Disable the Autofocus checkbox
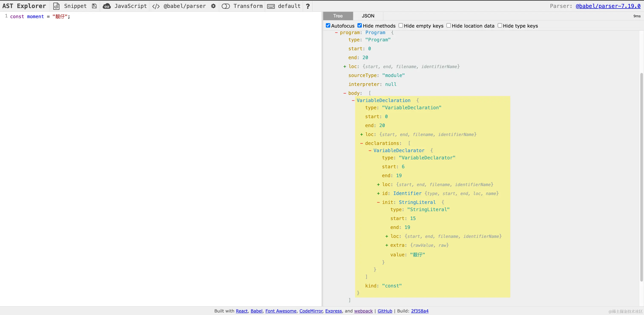 point(328,26)
